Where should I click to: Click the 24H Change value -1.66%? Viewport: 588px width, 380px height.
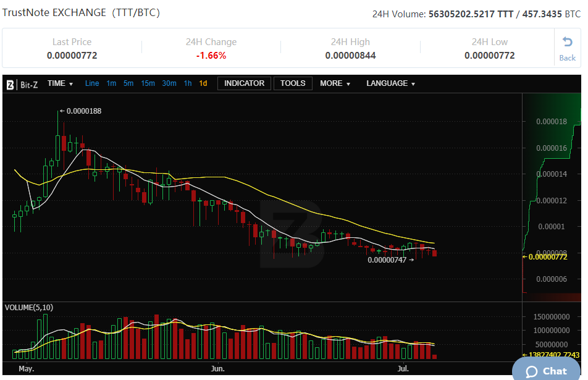click(211, 56)
